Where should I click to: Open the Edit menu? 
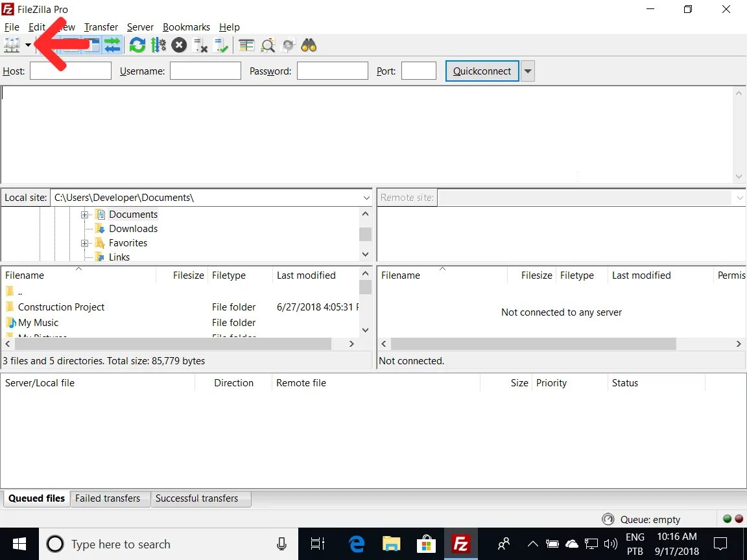click(37, 27)
